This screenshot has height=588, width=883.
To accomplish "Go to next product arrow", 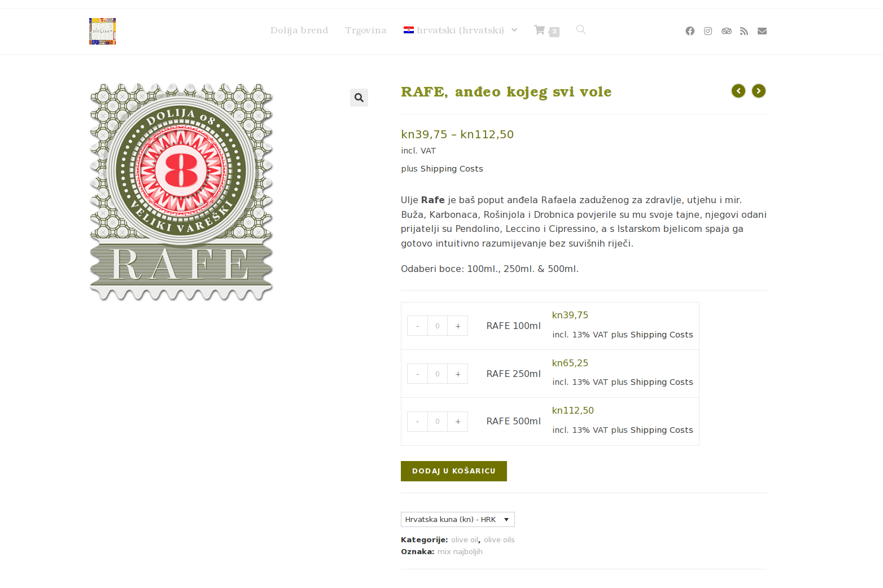I will (759, 91).
